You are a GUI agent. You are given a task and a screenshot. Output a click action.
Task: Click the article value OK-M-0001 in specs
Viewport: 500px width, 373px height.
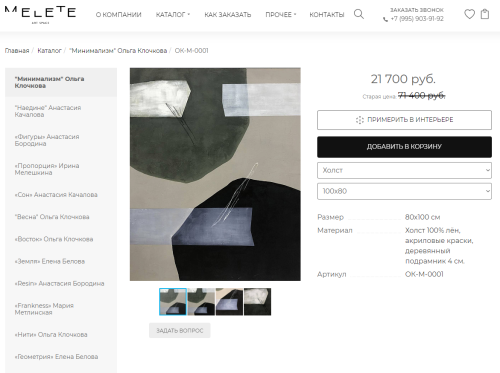(424, 274)
